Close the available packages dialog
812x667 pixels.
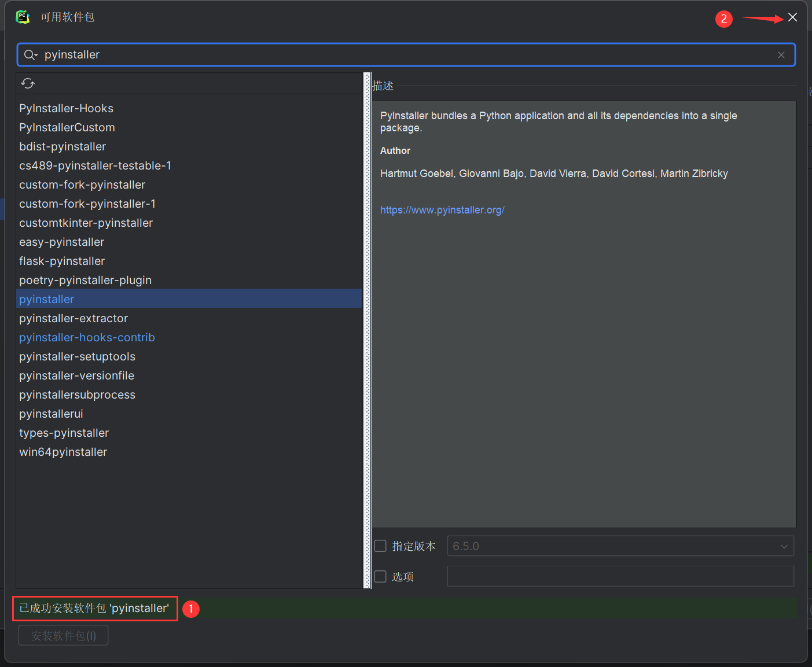792,17
